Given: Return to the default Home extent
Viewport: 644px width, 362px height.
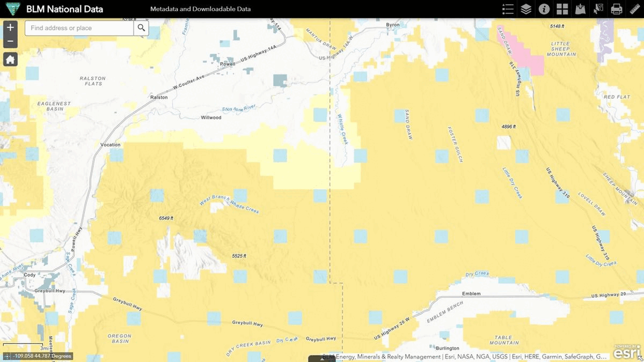Looking at the screenshot, I should point(10,59).
